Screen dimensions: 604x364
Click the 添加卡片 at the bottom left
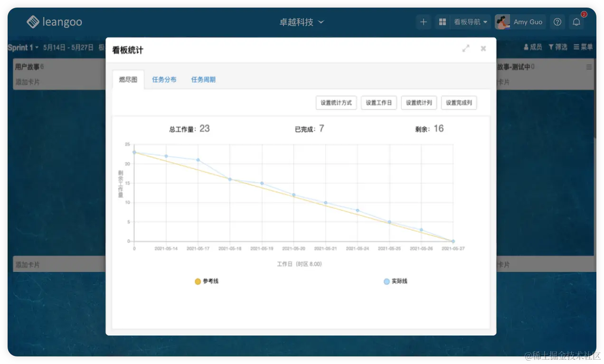[28, 265]
